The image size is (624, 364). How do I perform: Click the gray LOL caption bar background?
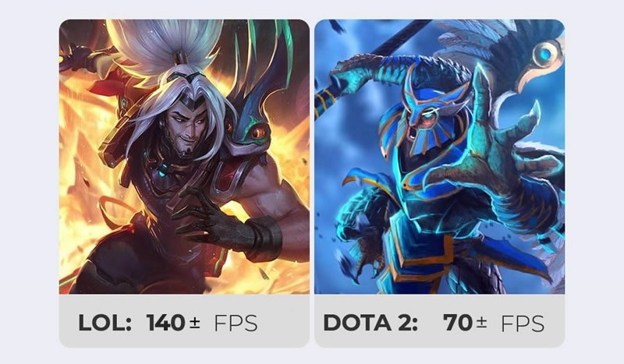tap(184, 320)
